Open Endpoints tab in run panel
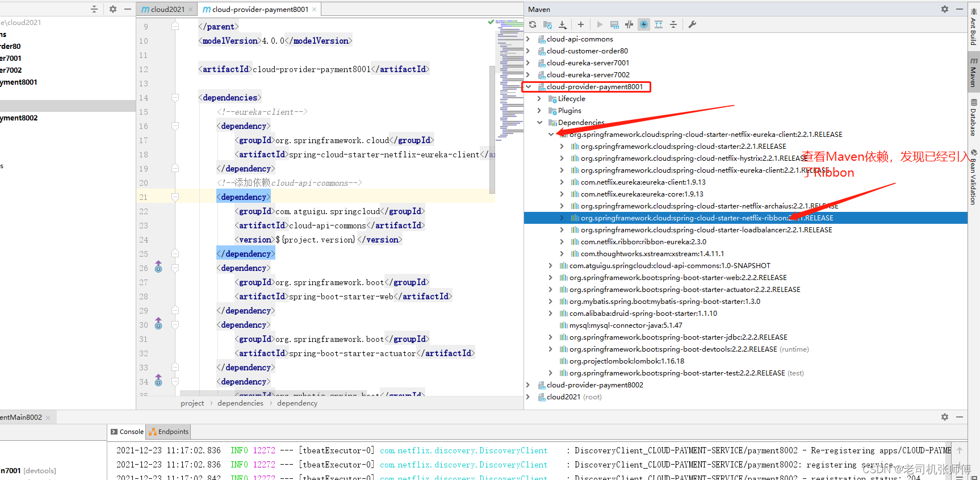The height and width of the screenshot is (480, 980). pyautogui.click(x=169, y=432)
